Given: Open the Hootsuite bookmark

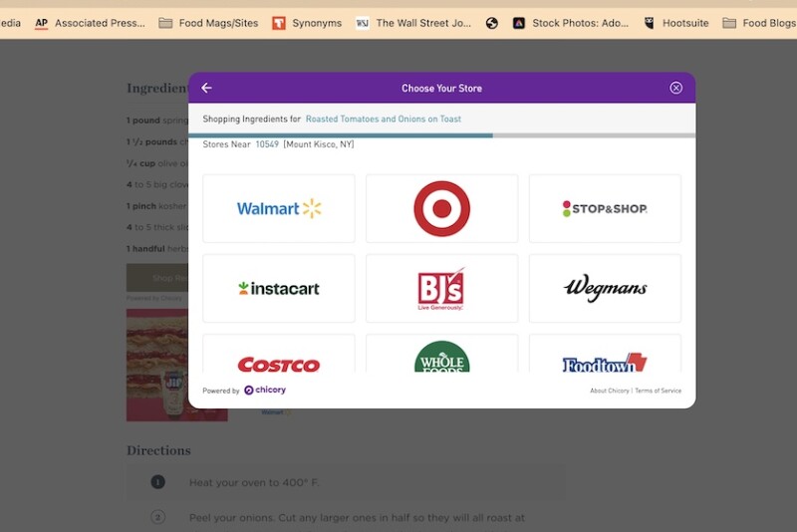Looking at the screenshot, I should click(x=676, y=23).
